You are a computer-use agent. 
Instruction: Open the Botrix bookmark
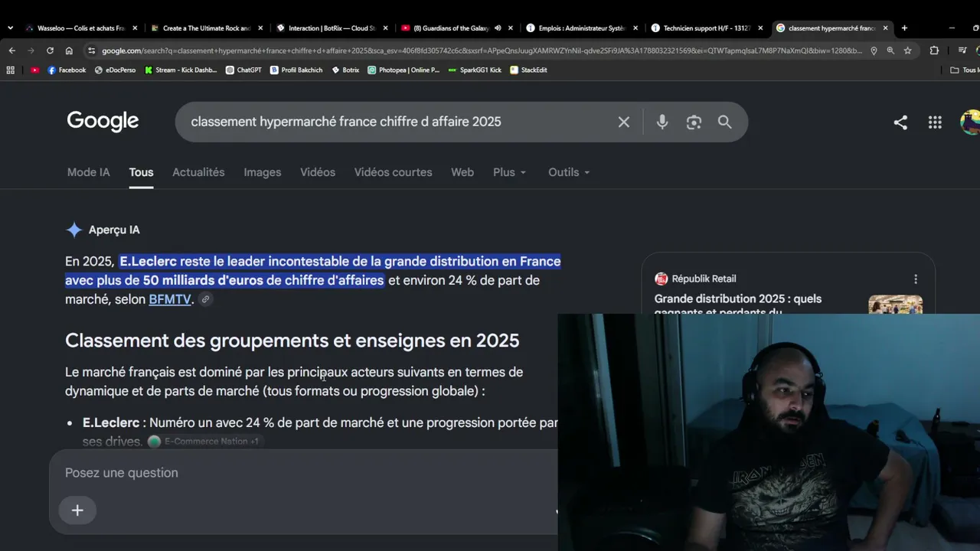point(345,70)
